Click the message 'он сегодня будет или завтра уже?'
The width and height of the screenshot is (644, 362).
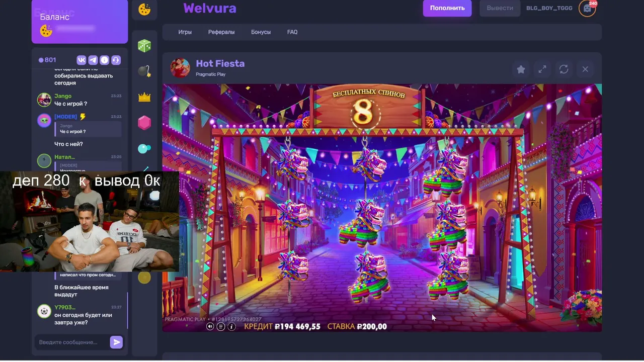tap(83, 319)
